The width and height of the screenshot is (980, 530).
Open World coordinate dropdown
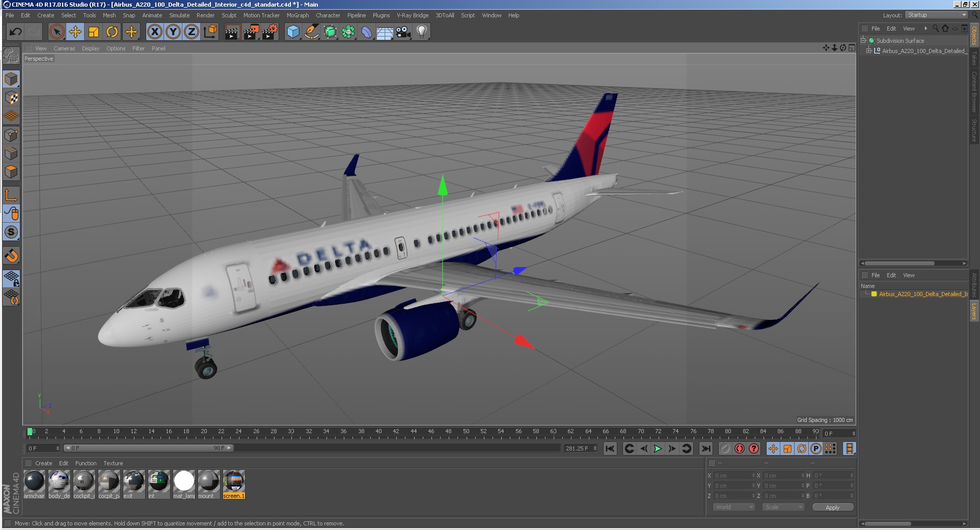[x=733, y=507]
